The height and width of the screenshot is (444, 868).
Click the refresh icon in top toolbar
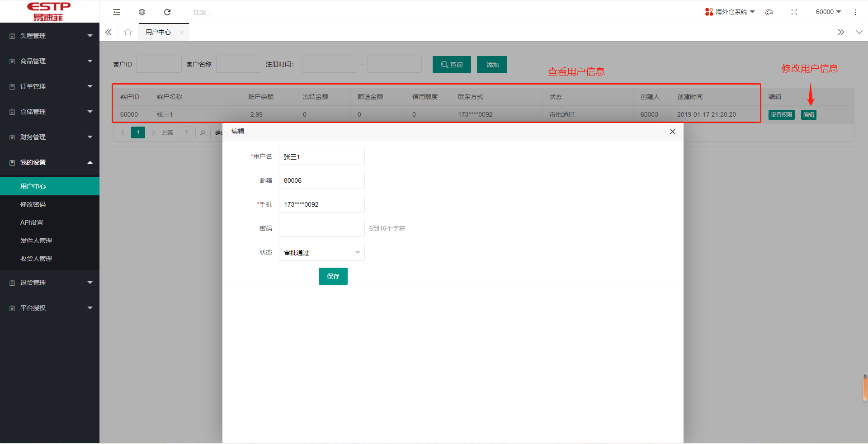pyautogui.click(x=167, y=12)
